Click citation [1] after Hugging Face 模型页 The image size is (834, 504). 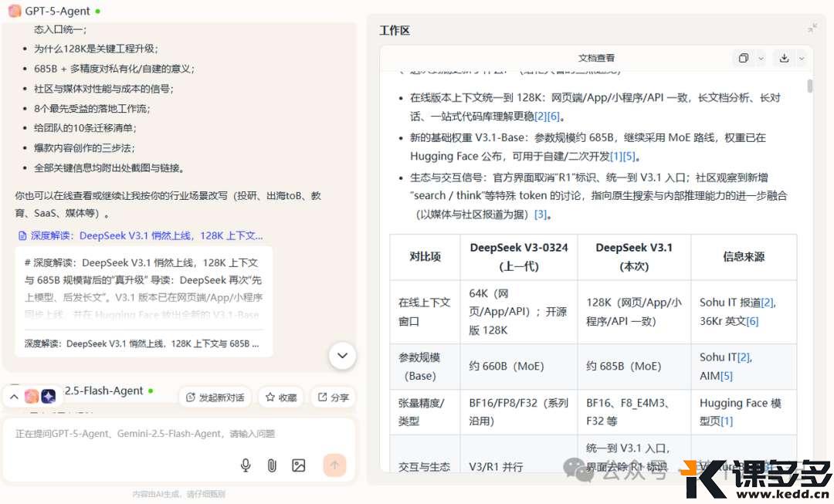[x=727, y=421]
